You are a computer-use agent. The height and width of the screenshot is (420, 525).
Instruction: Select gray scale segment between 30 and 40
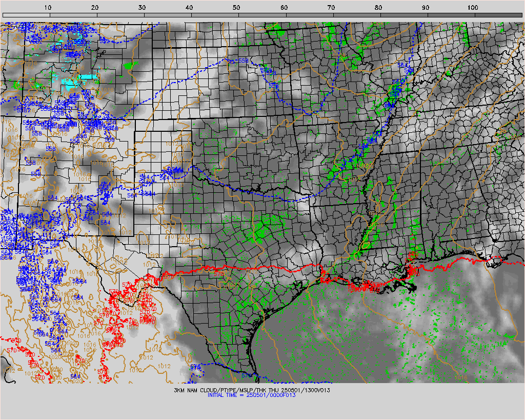pos(168,15)
